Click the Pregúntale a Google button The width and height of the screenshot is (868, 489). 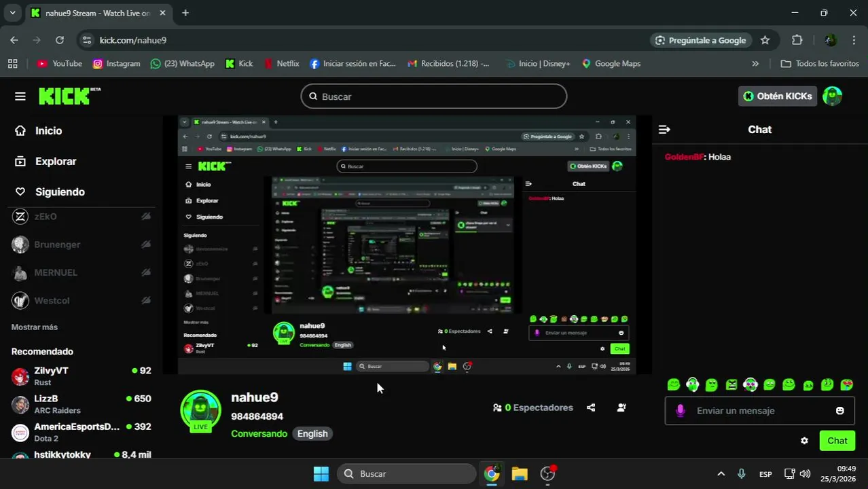coord(701,40)
